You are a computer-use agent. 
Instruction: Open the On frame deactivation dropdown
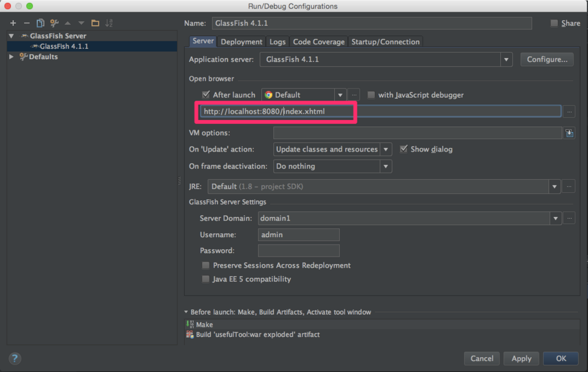pos(385,166)
